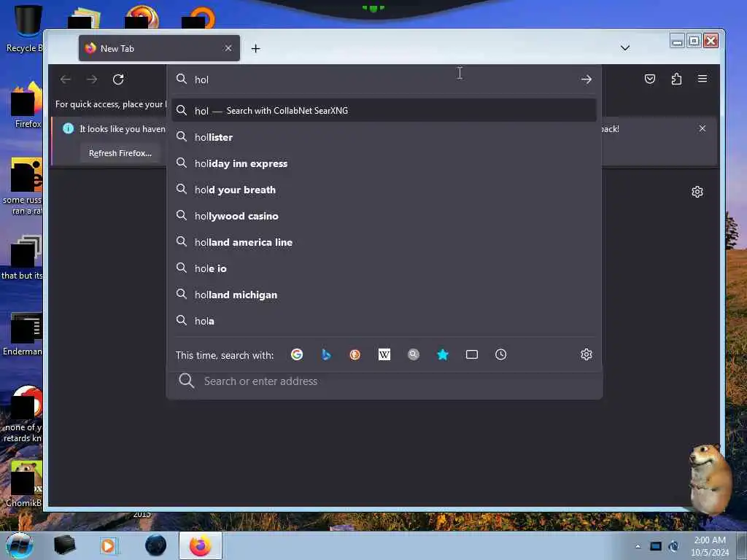Dismiss the refresh Firefox notification bar
Screen dimensions: 747x560
(x=703, y=128)
